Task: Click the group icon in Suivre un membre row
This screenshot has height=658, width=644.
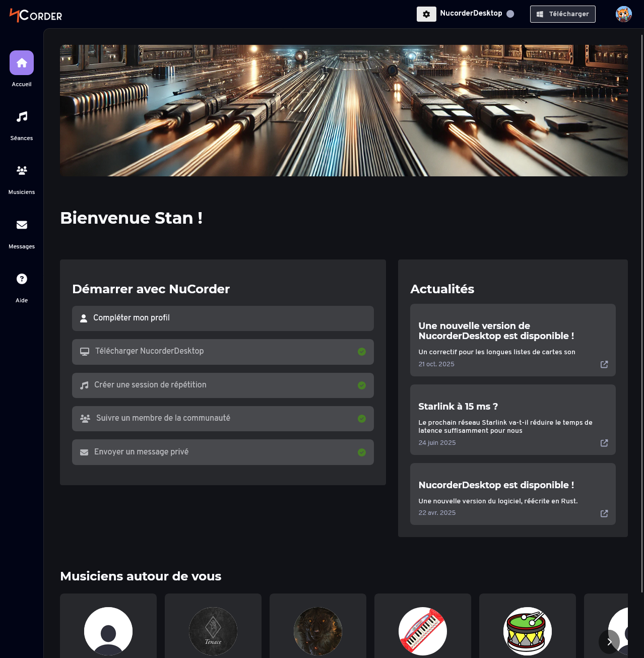Action: click(x=85, y=419)
